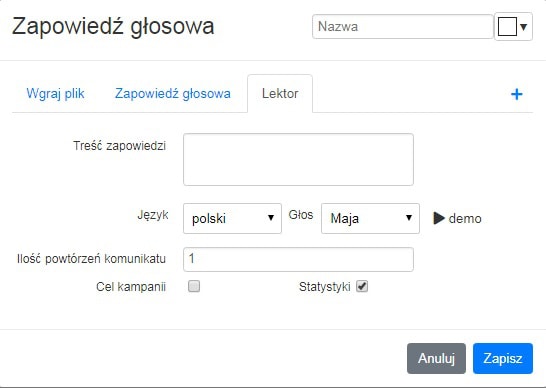The width and height of the screenshot is (546, 388).
Task: Select the Lektor tab
Action: tap(280, 93)
